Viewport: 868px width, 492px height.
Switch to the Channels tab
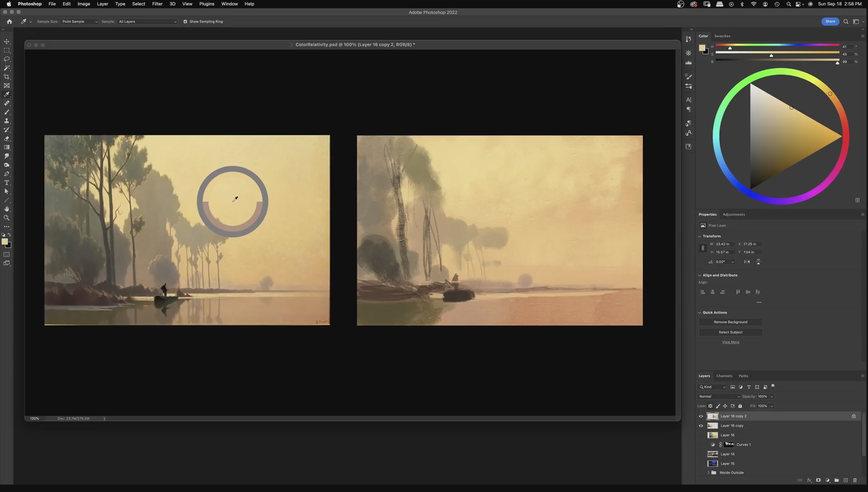(724, 376)
